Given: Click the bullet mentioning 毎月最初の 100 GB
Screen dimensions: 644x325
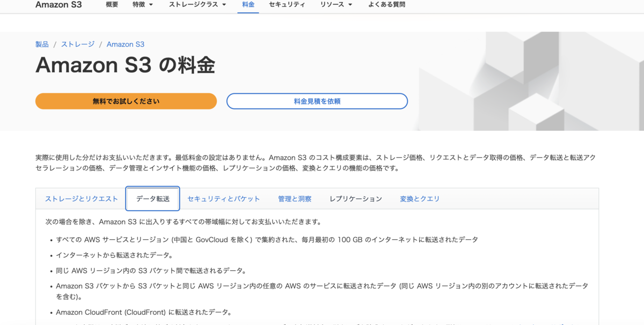Looking at the screenshot, I should tap(267, 240).
